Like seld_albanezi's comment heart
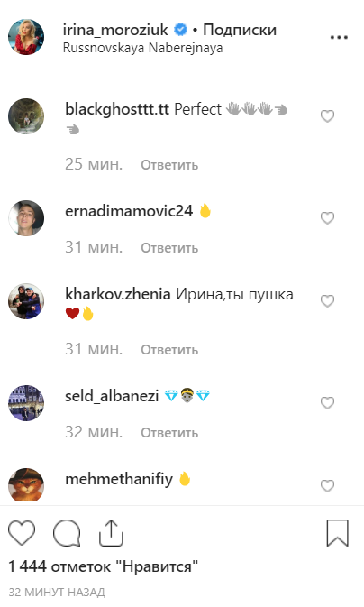The image size is (364, 607). pyautogui.click(x=327, y=403)
